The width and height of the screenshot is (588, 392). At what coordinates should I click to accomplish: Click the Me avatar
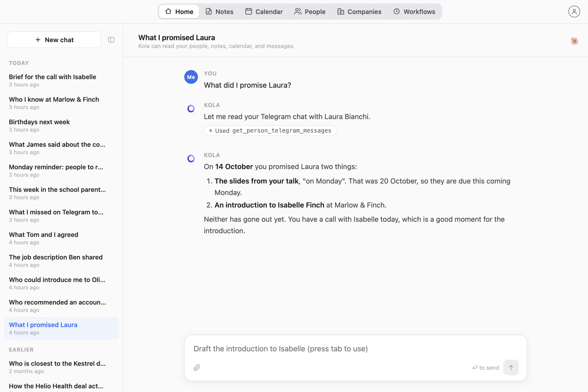click(x=191, y=77)
